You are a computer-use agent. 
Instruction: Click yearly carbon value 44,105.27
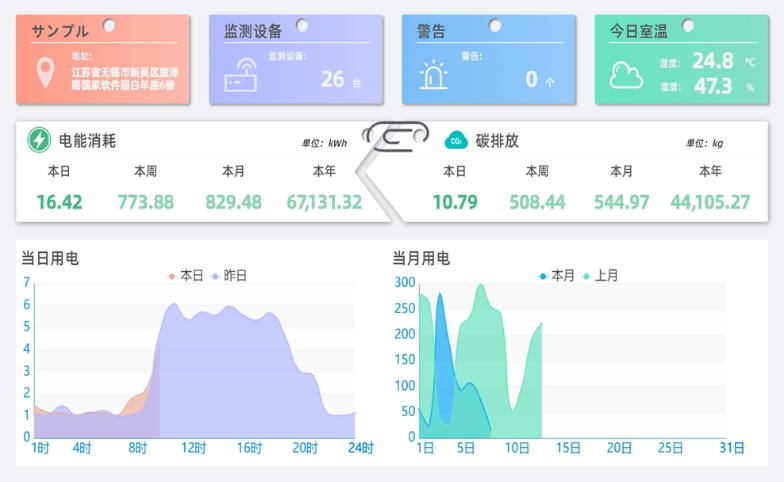710,202
